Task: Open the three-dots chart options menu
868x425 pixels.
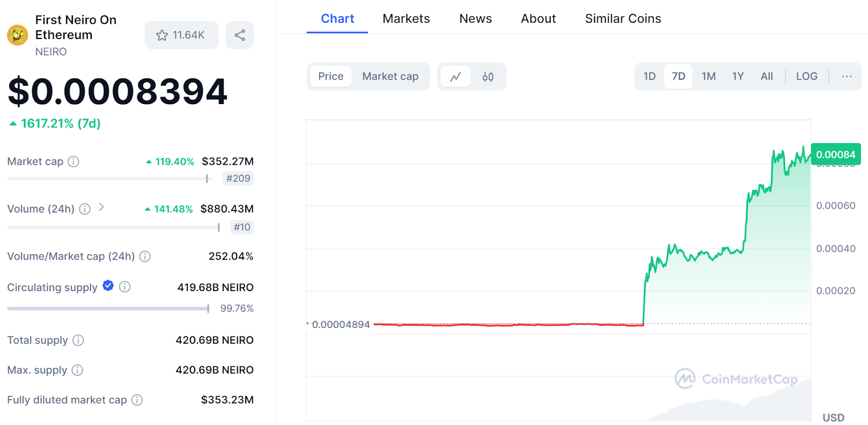Action: click(x=847, y=76)
